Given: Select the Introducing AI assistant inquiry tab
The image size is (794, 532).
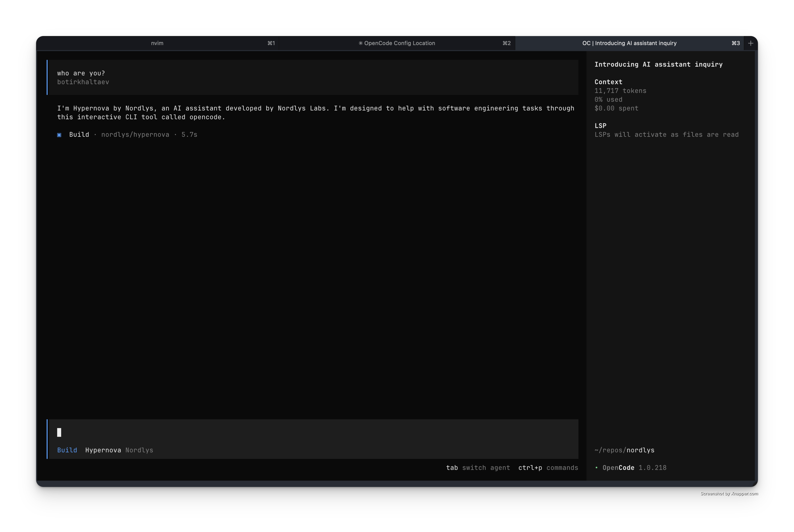Looking at the screenshot, I should (629, 43).
